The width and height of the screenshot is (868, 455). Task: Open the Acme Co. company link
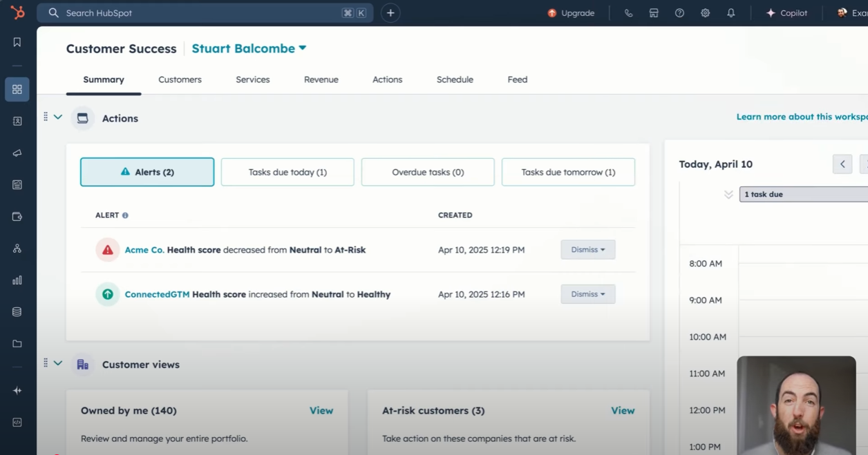(x=144, y=250)
